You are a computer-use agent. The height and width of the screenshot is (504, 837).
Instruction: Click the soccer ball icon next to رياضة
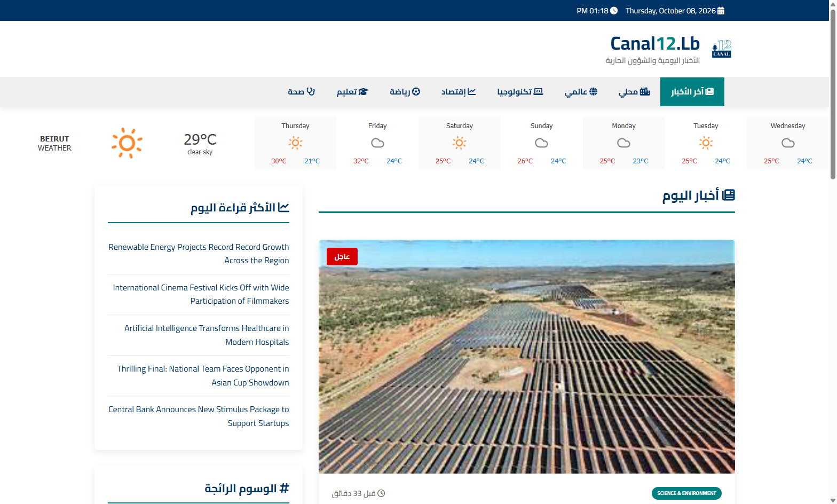point(416,92)
